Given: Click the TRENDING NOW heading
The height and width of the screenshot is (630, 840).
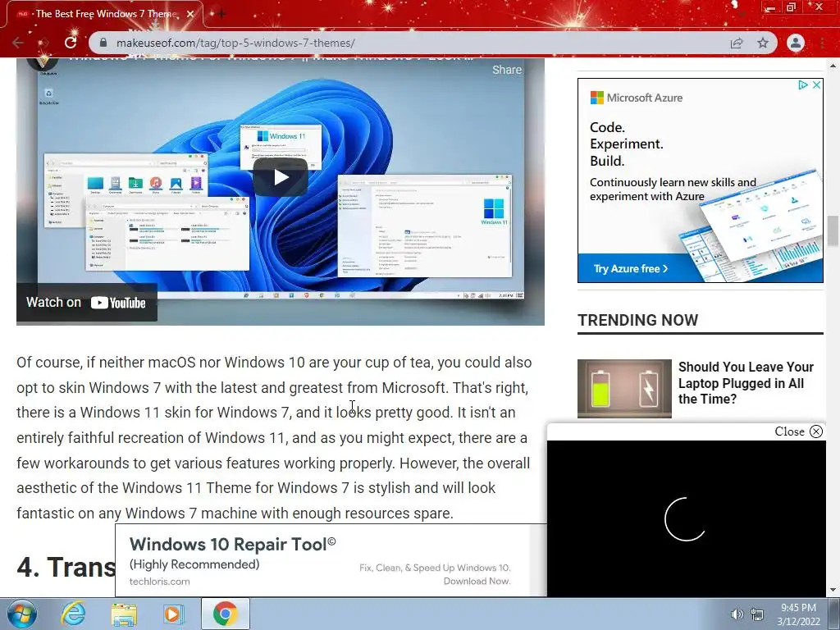Looking at the screenshot, I should click(637, 320).
